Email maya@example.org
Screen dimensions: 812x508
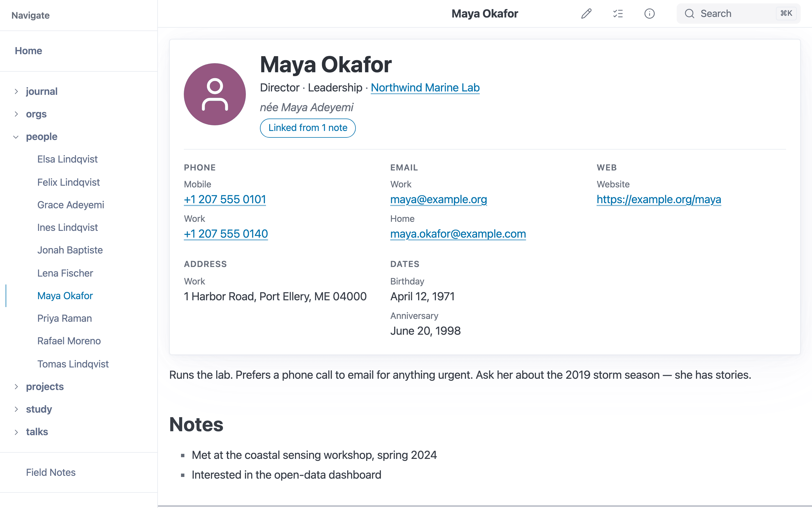(x=438, y=200)
